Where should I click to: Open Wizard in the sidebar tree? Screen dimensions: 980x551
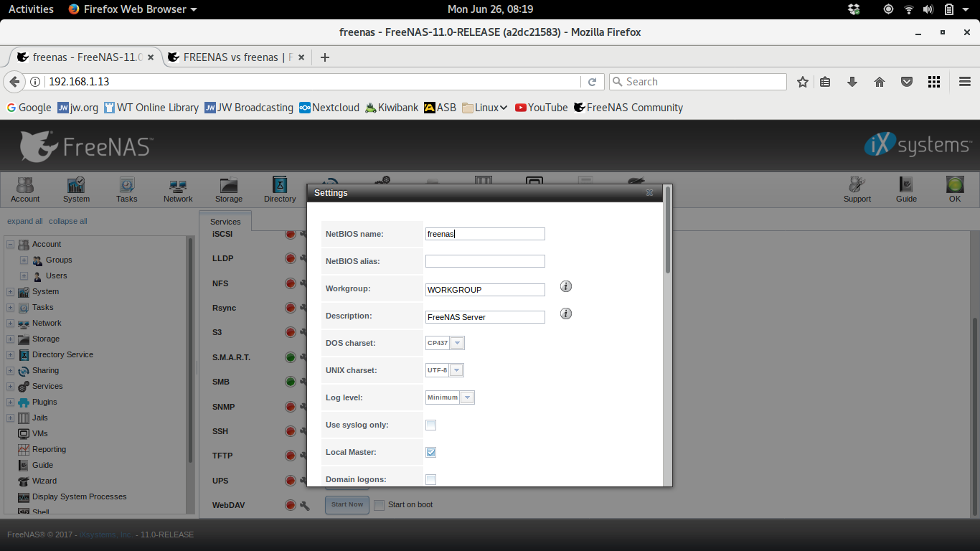(44, 481)
